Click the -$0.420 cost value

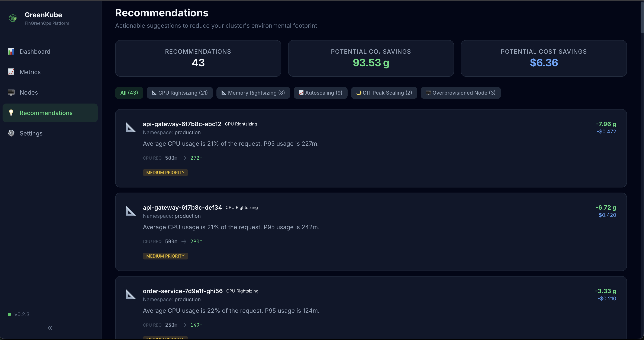click(606, 215)
